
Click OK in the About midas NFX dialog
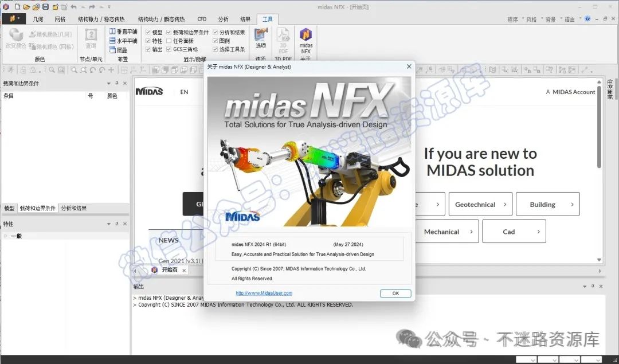pyautogui.click(x=395, y=293)
